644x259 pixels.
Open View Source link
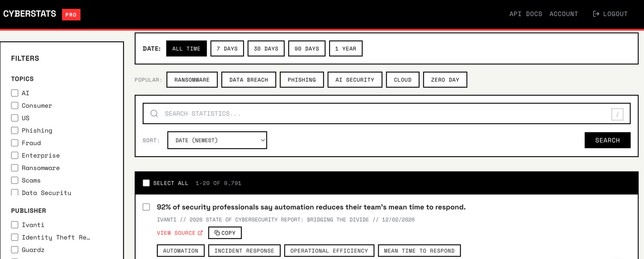pos(180,233)
